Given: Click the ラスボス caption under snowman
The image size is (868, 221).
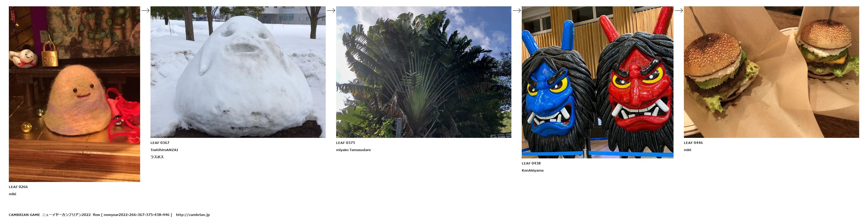Looking at the screenshot, I should (x=157, y=157).
